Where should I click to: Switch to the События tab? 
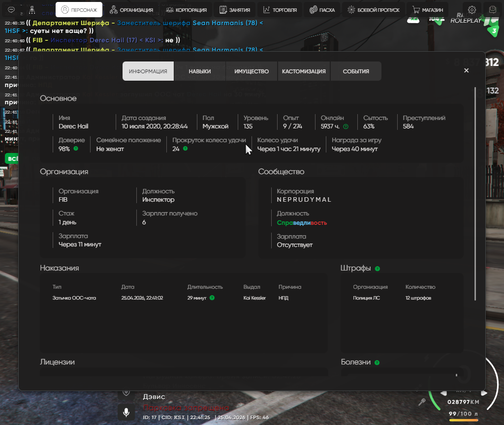[x=356, y=71]
